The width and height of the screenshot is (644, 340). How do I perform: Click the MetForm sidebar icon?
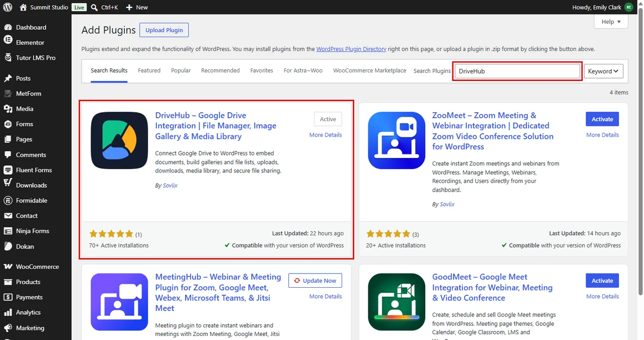click(x=8, y=93)
